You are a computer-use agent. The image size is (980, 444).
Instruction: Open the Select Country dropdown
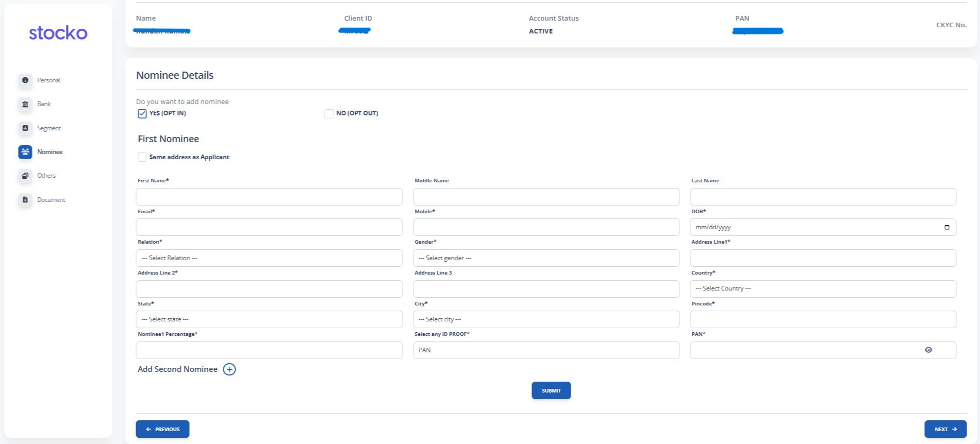point(823,289)
